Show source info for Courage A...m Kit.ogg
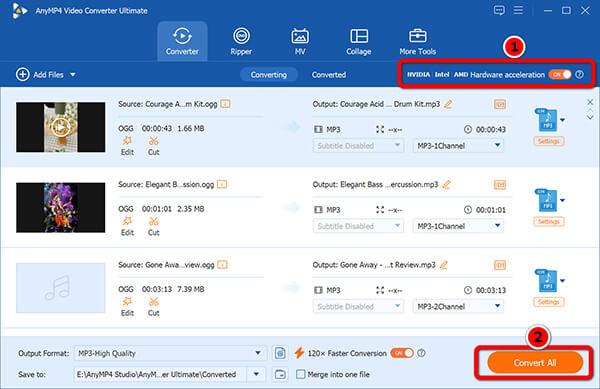 click(x=225, y=104)
